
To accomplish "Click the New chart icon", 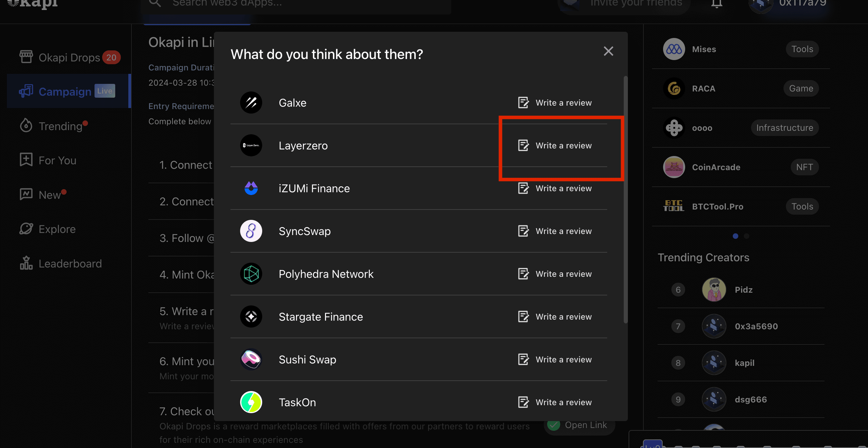I will click(26, 194).
